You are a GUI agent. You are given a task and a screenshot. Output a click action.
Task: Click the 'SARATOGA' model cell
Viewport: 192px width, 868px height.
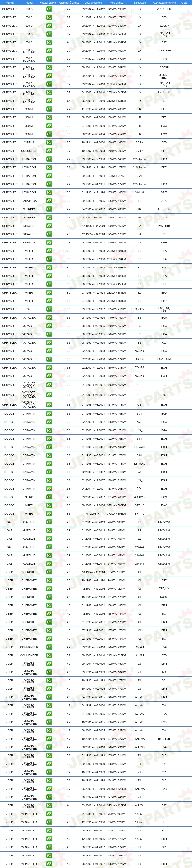click(29, 201)
